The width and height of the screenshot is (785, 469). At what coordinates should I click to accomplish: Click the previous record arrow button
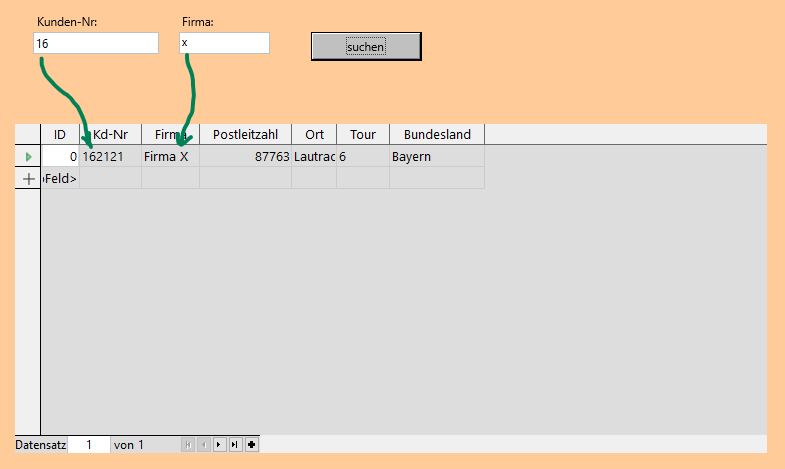pyautogui.click(x=203, y=445)
